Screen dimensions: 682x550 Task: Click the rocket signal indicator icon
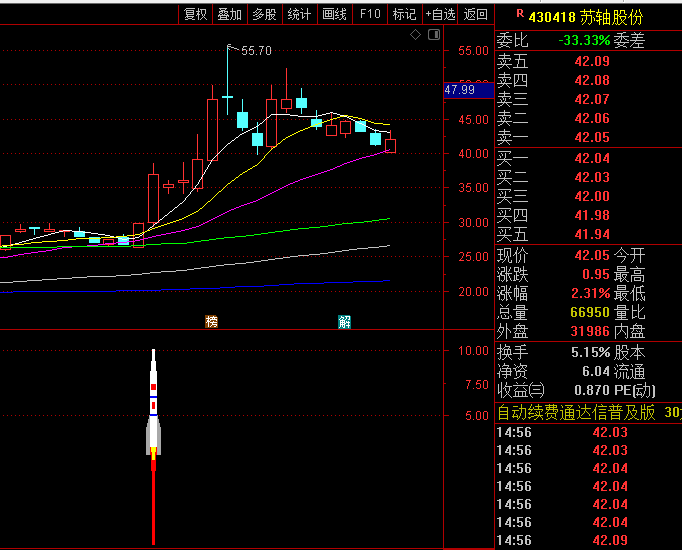tap(153, 410)
